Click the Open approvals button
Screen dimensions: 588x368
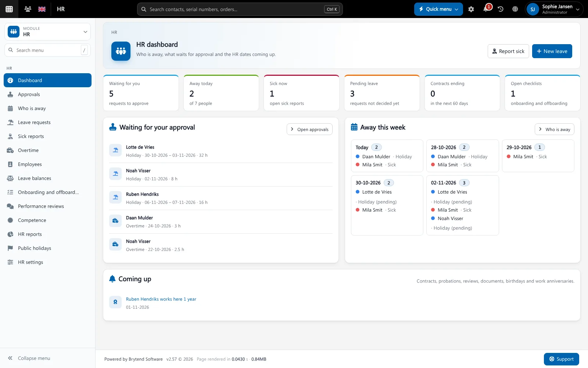click(x=309, y=129)
